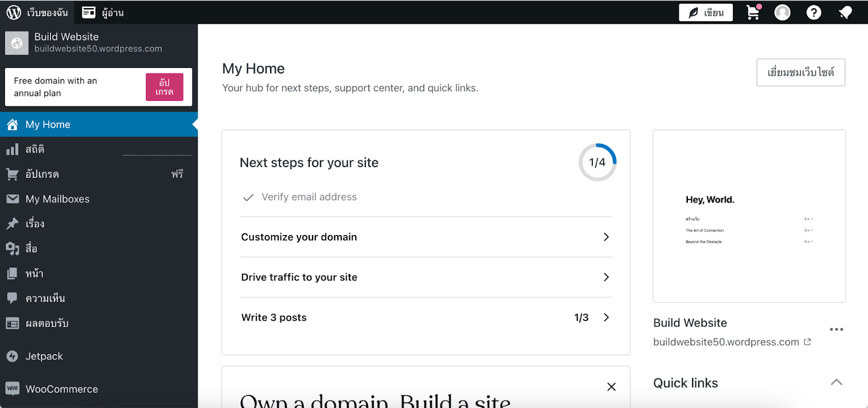Open Jetpack from the sidebar
Screen dimensions: 868x408
[x=44, y=356]
